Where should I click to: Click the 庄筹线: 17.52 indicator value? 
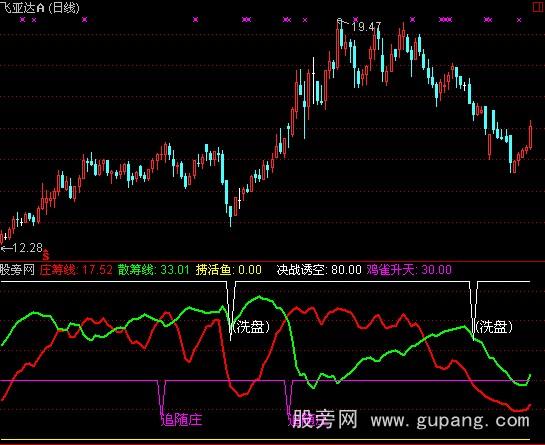coord(76,269)
